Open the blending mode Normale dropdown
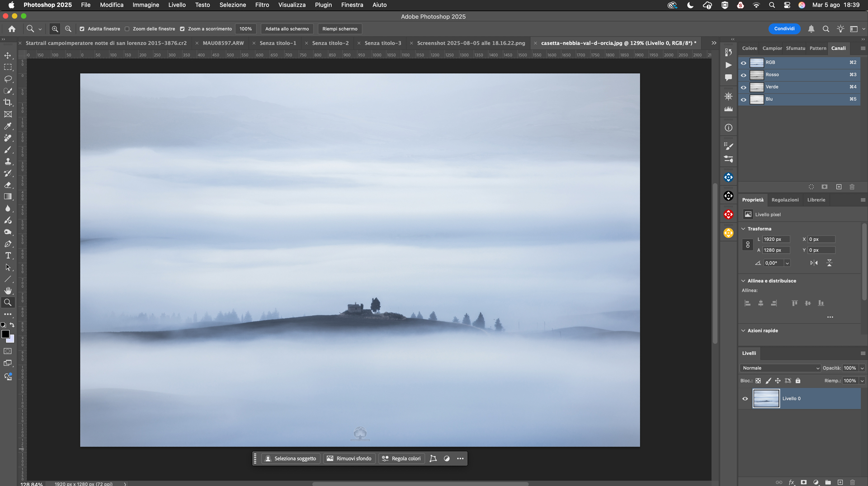Screen dimensions: 868x486 (780, 368)
